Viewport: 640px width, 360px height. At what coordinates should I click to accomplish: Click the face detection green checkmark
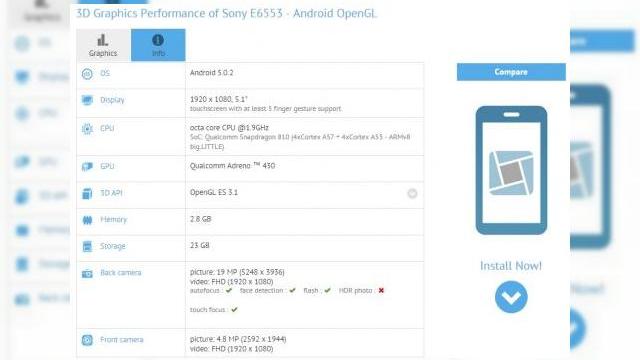(x=292, y=291)
